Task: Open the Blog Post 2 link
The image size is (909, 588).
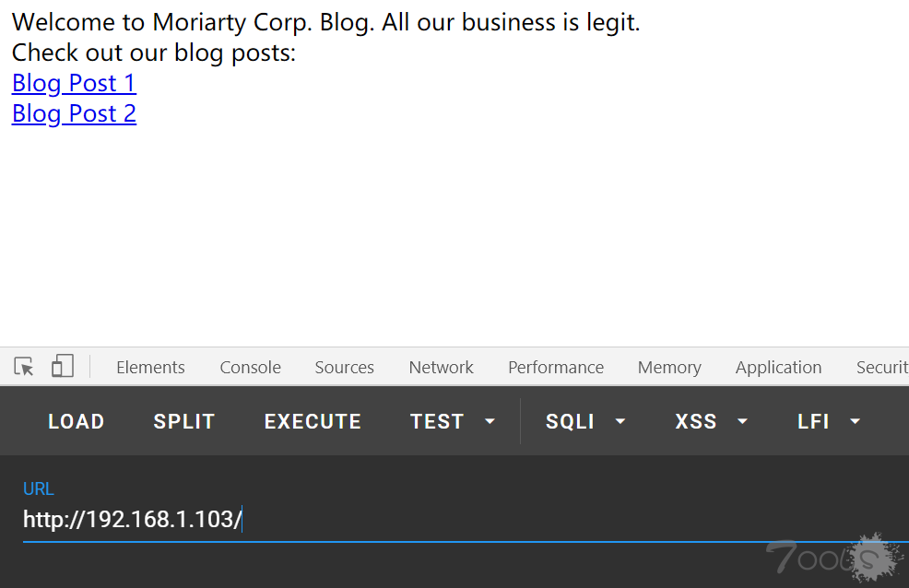Action: [74, 113]
